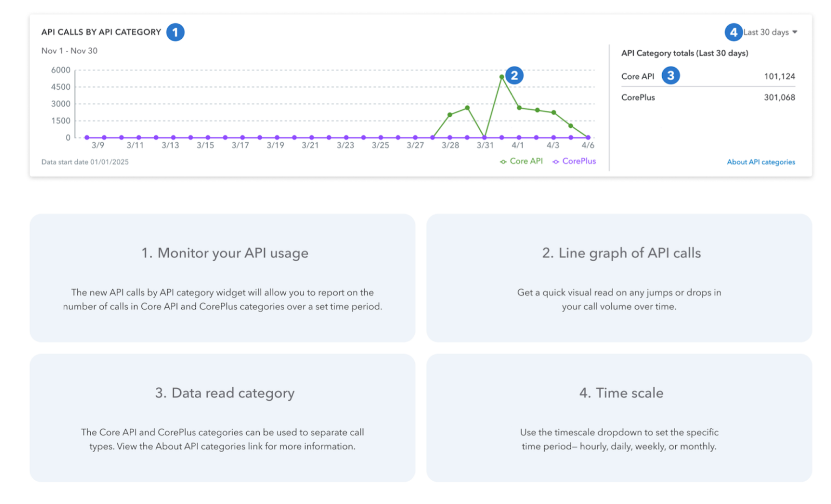Click the numbered badge 4 near the timescale dropdown
831x504 pixels.
click(734, 32)
